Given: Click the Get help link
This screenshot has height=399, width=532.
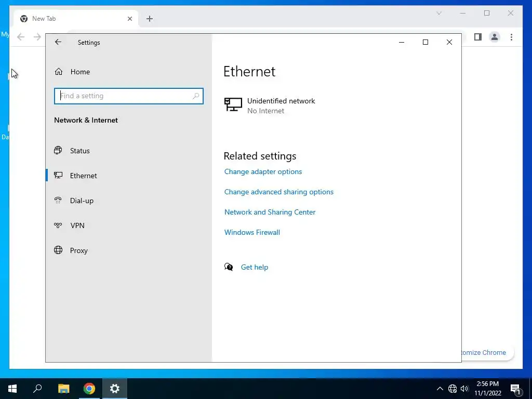Looking at the screenshot, I should 255,268.
